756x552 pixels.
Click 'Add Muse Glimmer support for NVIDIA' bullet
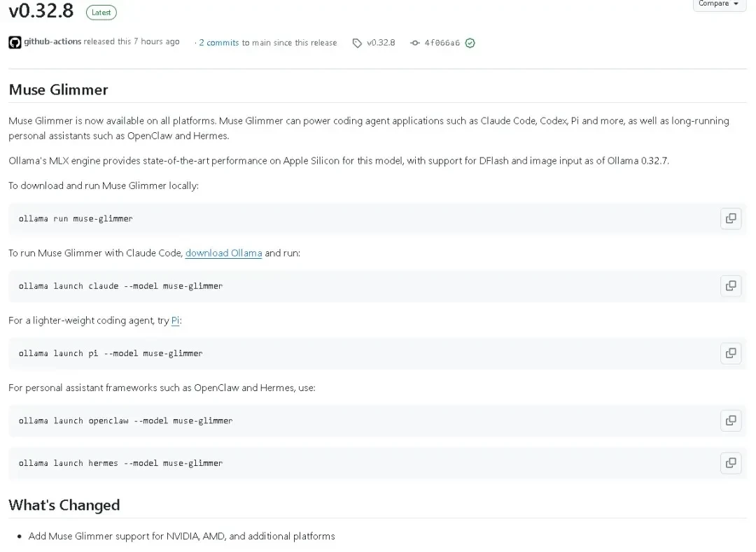coord(182,537)
